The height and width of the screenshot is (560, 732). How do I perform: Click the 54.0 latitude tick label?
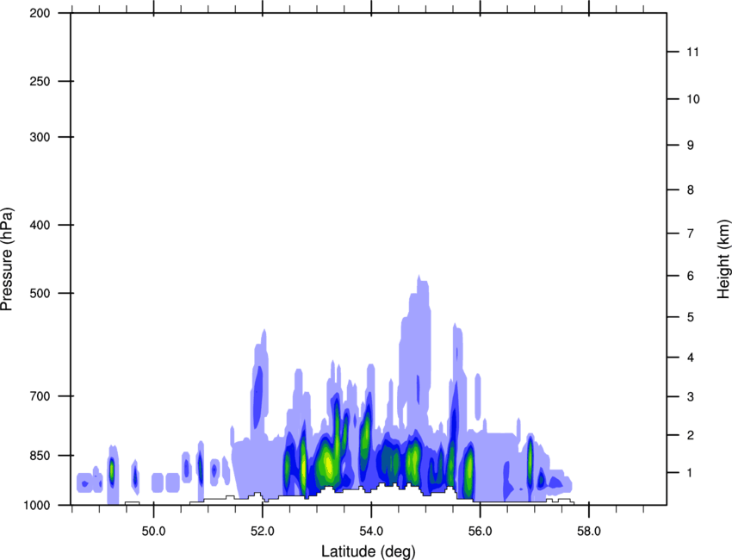coord(371,532)
